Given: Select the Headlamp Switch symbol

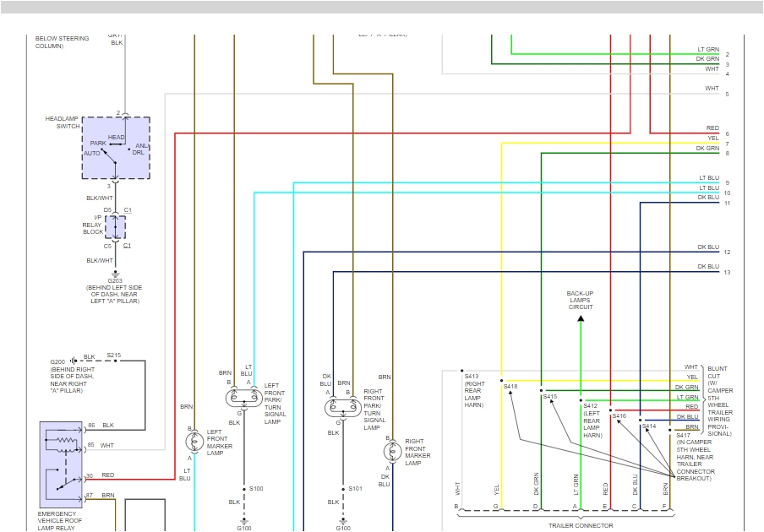Looking at the screenshot, I should (115, 149).
